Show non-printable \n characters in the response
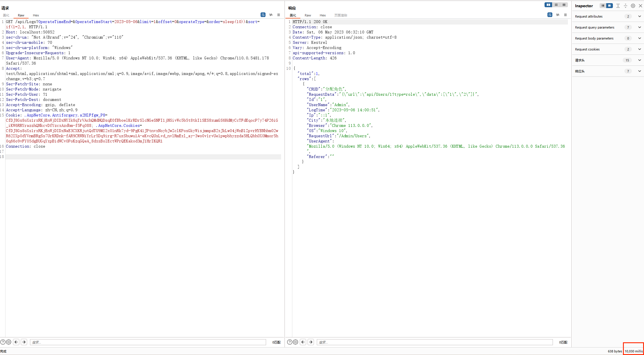The image size is (644, 355). [558, 15]
